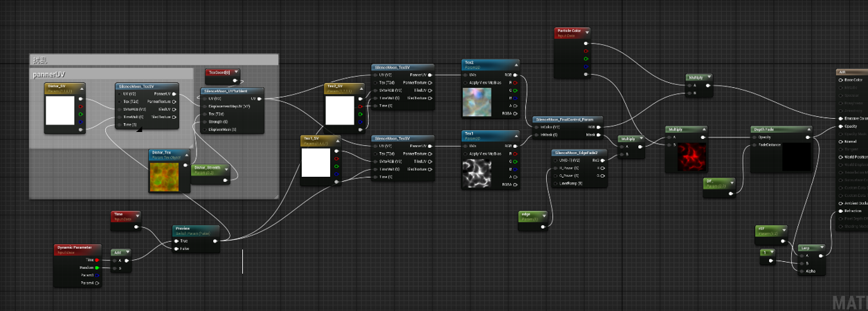Expand the TexCoord[0] node arrow
Image resolution: width=868 pixels, height=311 pixels.
(x=236, y=72)
